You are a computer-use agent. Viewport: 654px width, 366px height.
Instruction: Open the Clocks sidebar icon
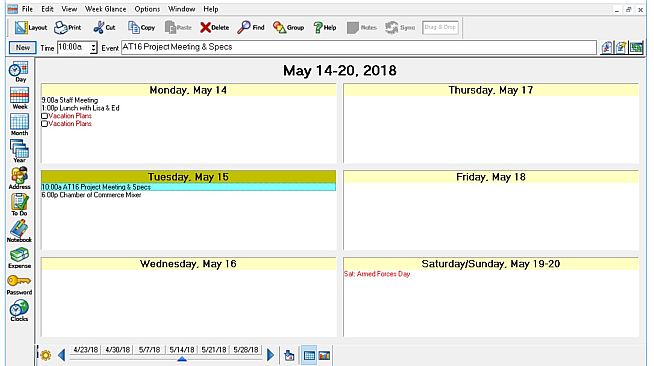[x=19, y=311]
